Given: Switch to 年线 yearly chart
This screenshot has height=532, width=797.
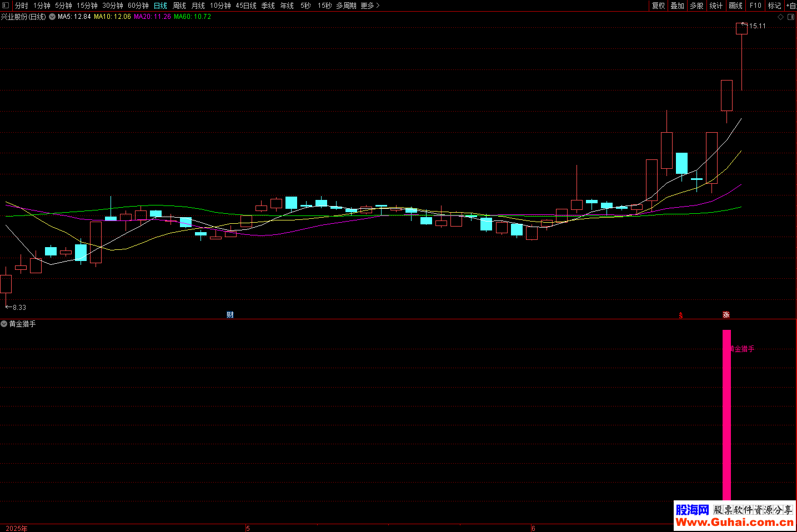Looking at the screenshot, I should click(287, 6).
